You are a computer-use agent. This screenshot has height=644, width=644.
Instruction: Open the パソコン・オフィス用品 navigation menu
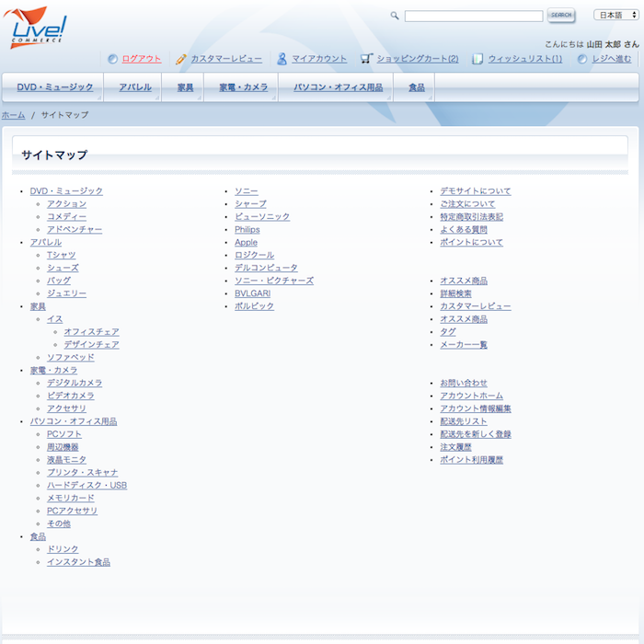click(x=338, y=87)
